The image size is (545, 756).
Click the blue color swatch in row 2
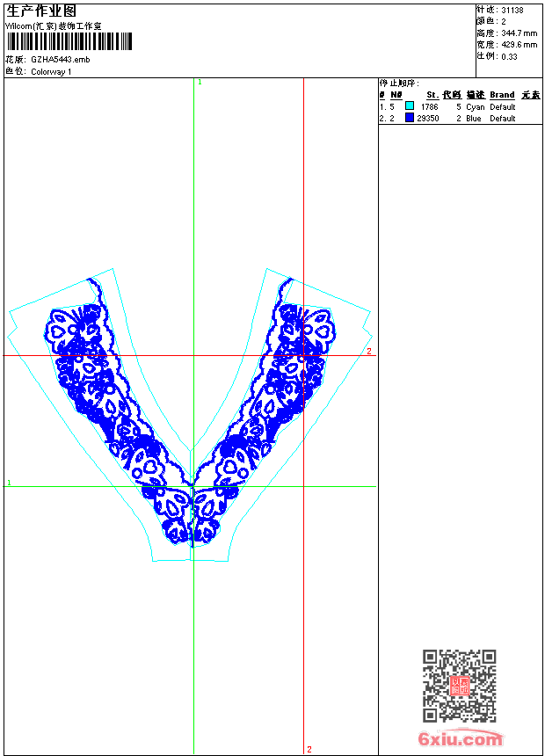coord(410,117)
